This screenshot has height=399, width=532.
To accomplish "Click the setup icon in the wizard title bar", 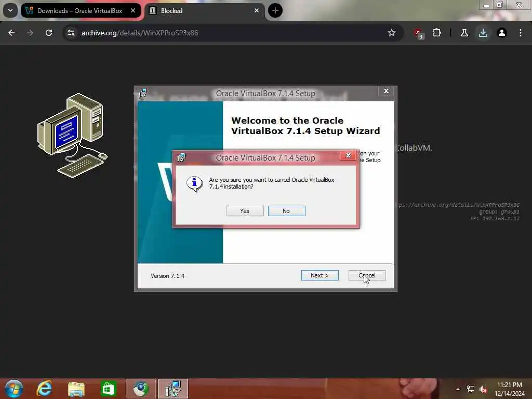I will point(143,92).
